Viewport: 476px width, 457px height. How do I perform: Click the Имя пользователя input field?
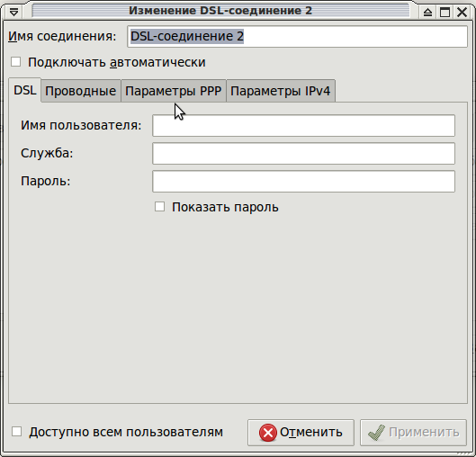coord(303,125)
